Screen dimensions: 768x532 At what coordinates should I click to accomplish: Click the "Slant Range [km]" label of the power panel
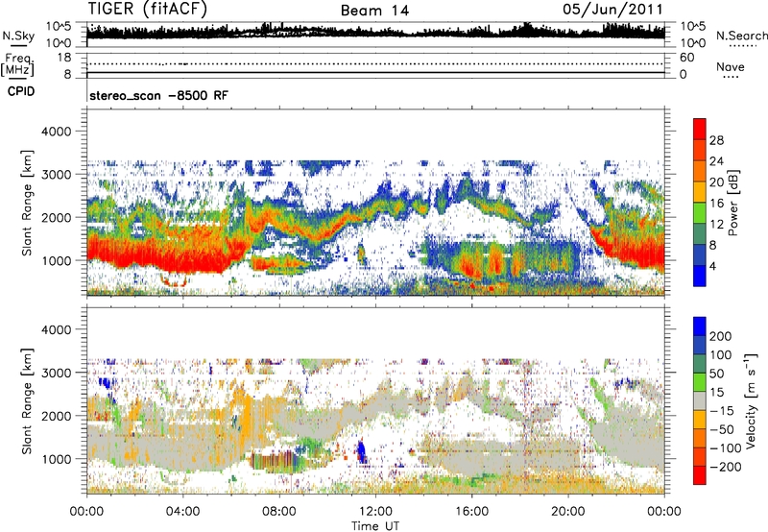pos(27,203)
